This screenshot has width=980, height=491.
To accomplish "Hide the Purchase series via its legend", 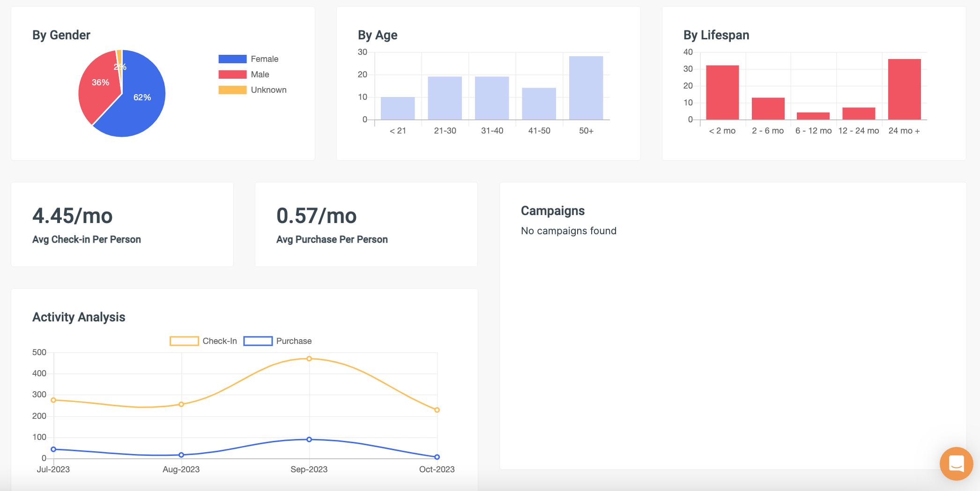I will pyautogui.click(x=277, y=341).
